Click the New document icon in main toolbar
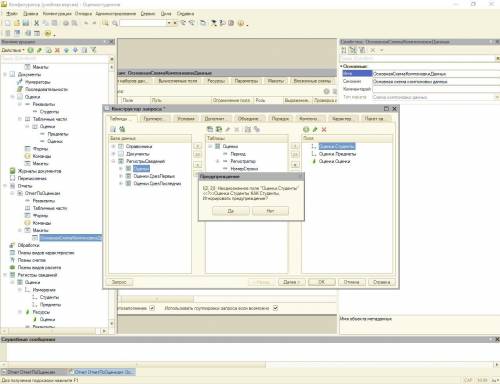500x384 pixels. [x=7, y=23]
